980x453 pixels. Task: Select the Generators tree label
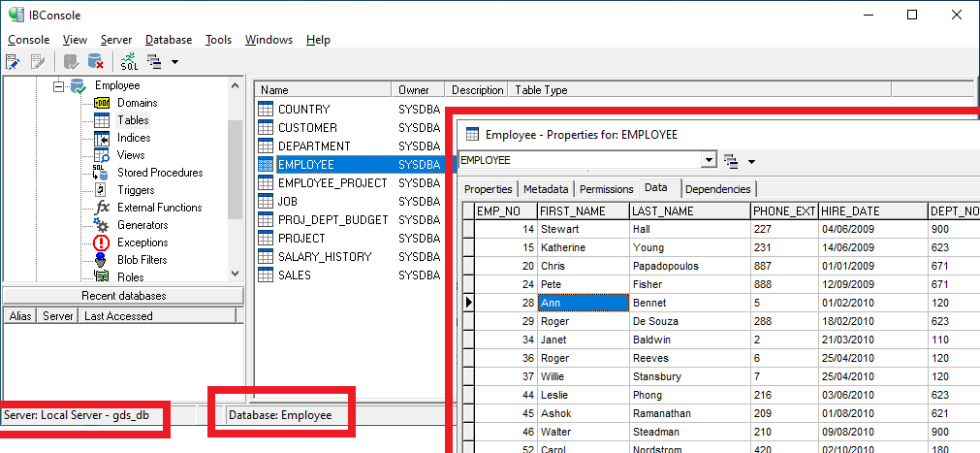(142, 225)
